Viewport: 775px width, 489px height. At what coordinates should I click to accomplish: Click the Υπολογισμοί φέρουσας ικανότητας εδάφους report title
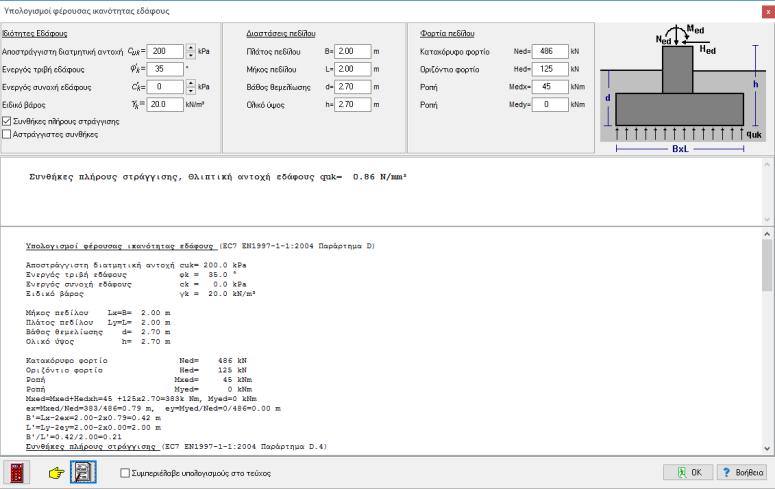coord(120,246)
